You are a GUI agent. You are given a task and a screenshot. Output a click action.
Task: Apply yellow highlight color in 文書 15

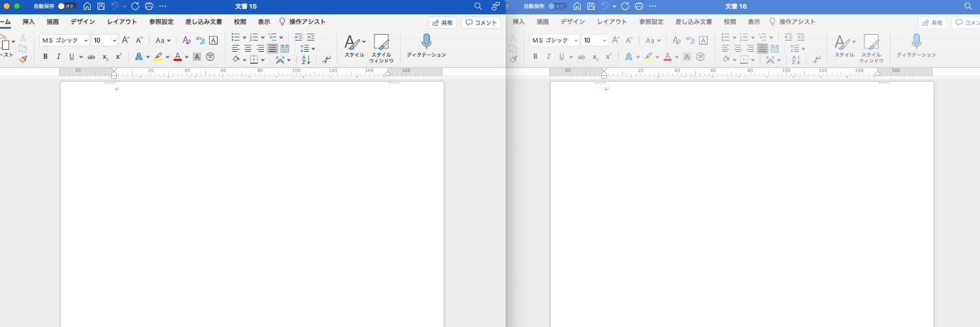coord(158,57)
